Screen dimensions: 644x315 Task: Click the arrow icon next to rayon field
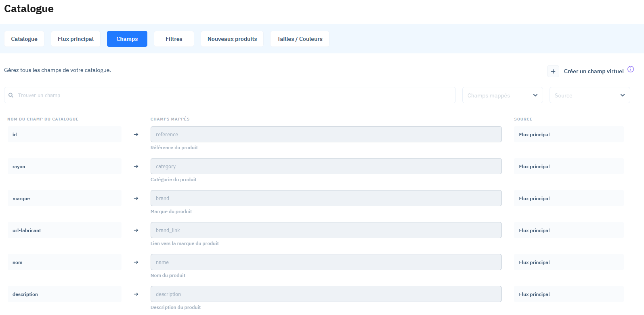[x=136, y=166]
